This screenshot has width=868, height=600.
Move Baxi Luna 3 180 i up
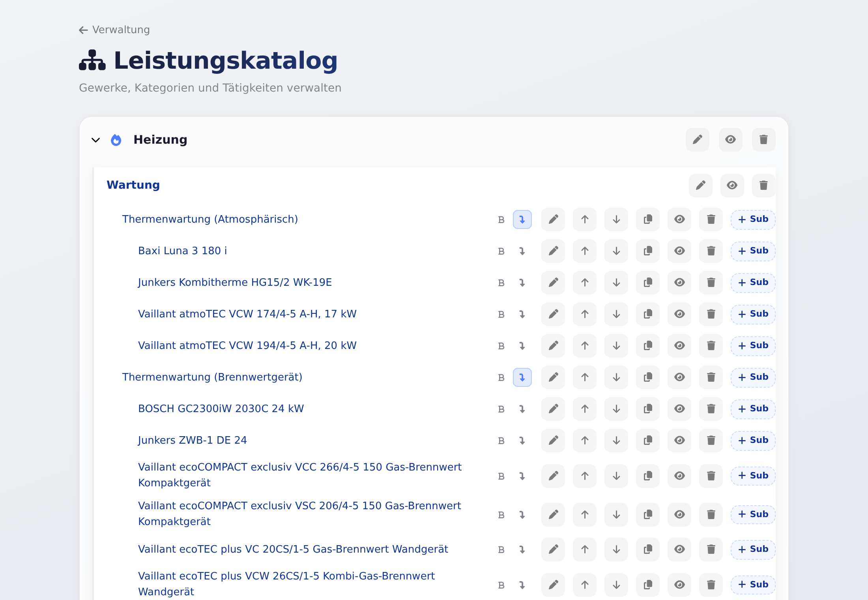585,251
